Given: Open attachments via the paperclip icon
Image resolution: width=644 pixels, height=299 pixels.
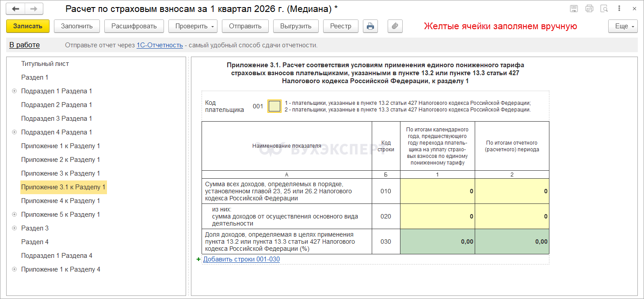Looking at the screenshot, I should pyautogui.click(x=395, y=26).
